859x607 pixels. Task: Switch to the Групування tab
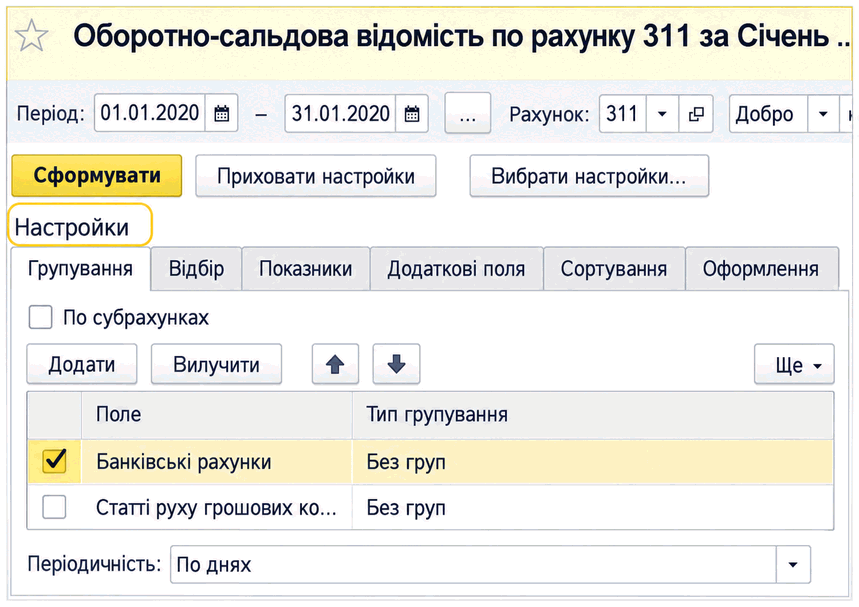(x=81, y=269)
